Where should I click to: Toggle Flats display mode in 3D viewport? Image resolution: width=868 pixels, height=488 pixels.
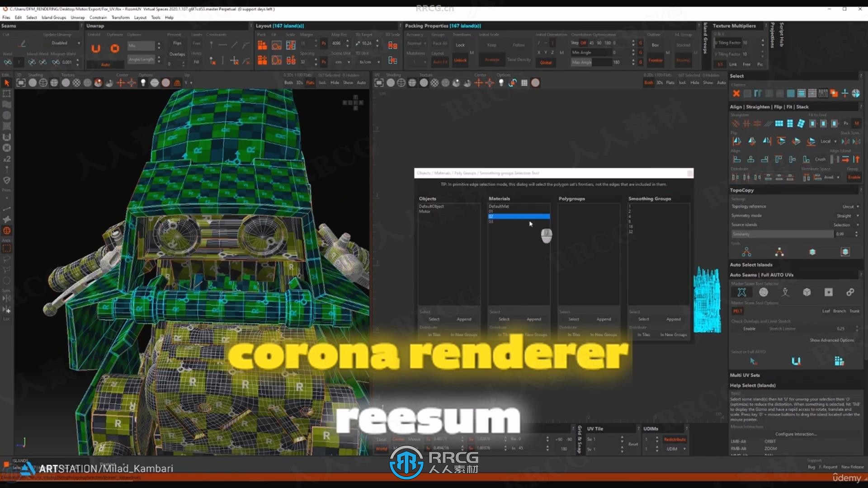(310, 83)
